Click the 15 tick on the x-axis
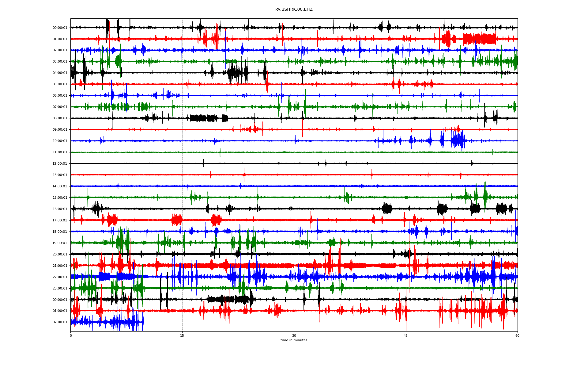 pyautogui.click(x=182, y=335)
